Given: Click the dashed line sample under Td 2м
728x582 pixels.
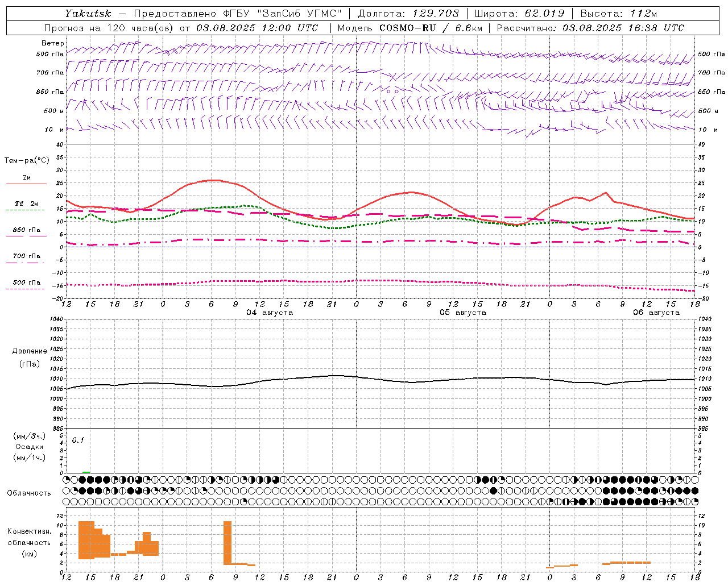Looking at the screenshot, I should (x=26, y=210).
